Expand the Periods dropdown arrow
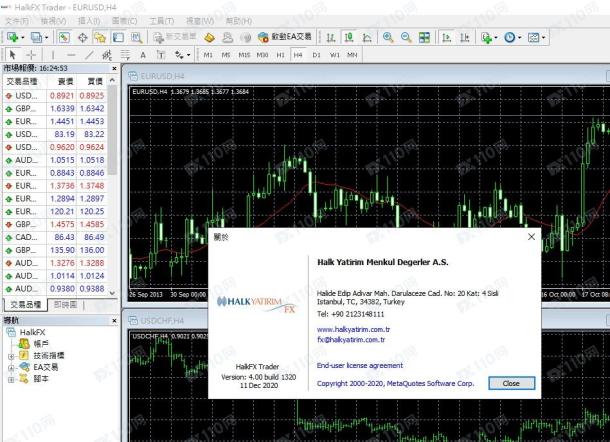The width and height of the screenshot is (610, 442). [519, 38]
